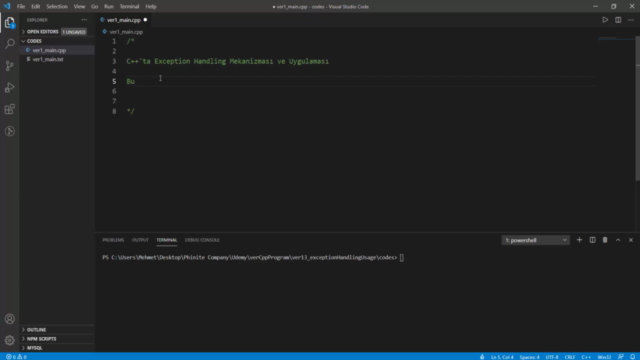Click the editor vertical scrollbar

pyautogui.click(x=638, y=108)
